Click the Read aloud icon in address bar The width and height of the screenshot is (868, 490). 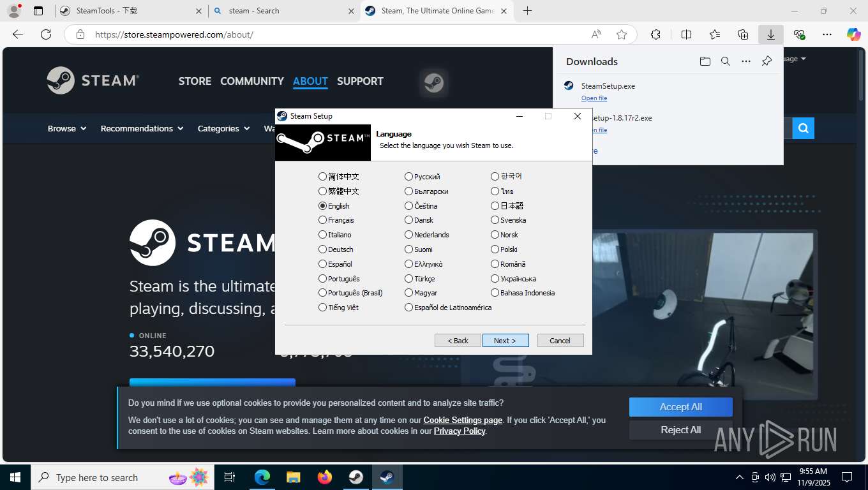(x=596, y=34)
